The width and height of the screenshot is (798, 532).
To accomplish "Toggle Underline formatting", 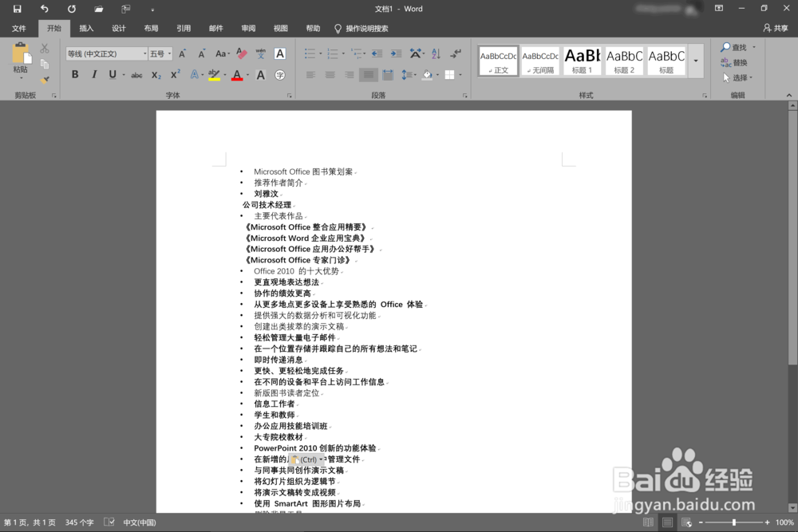I will click(x=113, y=75).
